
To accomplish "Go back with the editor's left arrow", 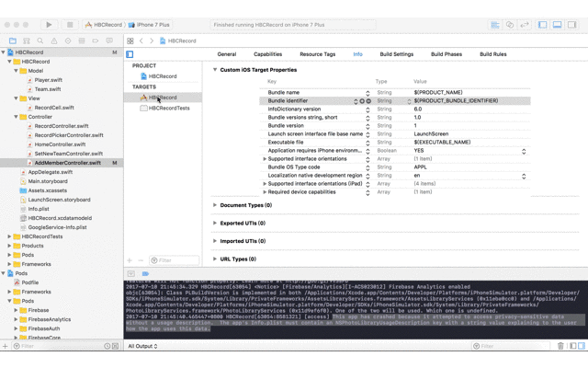I will tap(141, 40).
